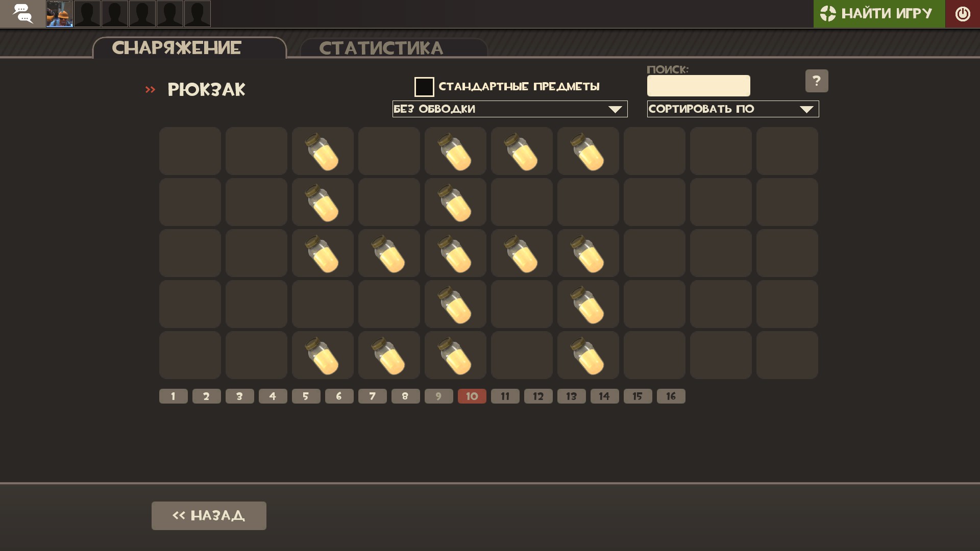Screen dimensions: 980x551
Task: Click the power quit icon
Action: [963, 14]
